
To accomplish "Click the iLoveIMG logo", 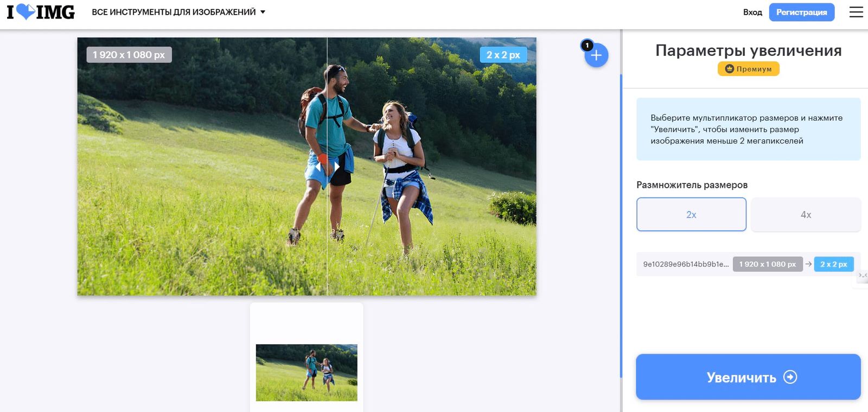I will point(41,12).
